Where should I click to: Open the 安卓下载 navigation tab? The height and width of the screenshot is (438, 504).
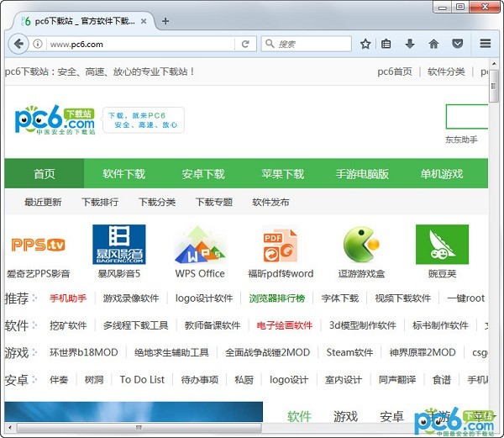[203, 174]
